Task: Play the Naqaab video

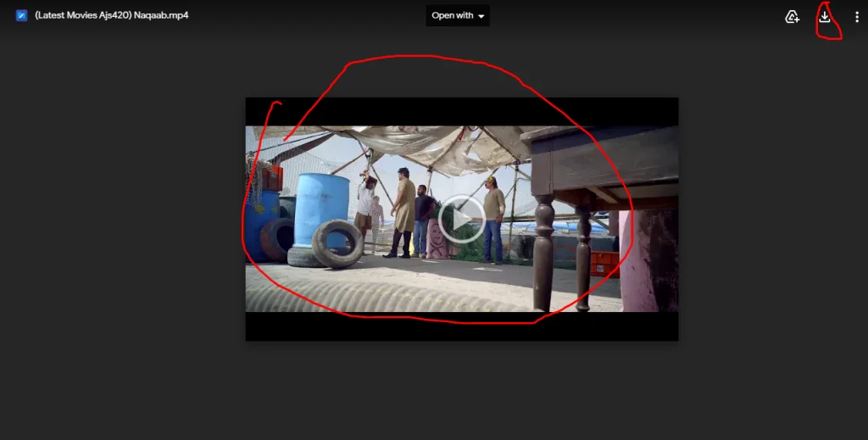Action: pos(462,220)
